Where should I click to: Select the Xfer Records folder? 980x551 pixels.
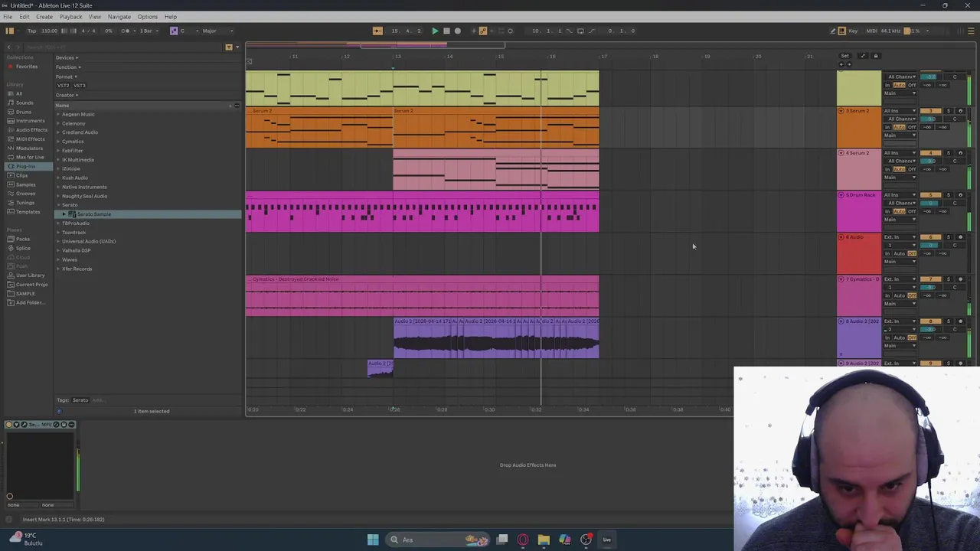click(x=77, y=269)
